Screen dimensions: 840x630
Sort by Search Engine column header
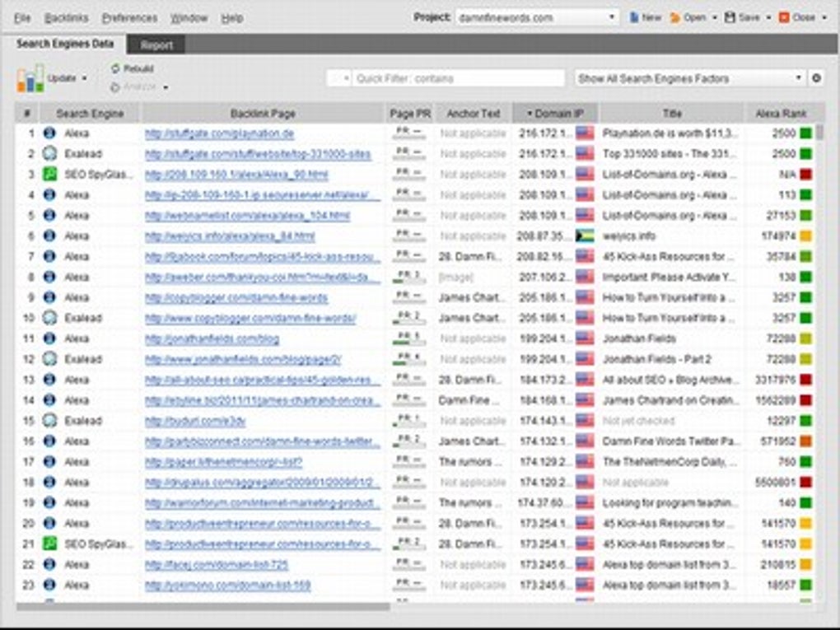click(x=90, y=114)
